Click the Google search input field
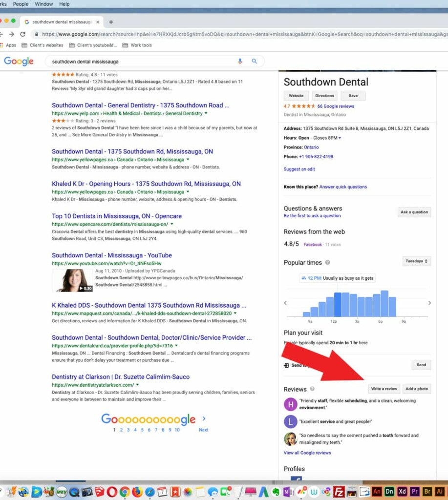Image resolution: width=448 pixels, height=500 pixels. pyautogui.click(x=143, y=61)
